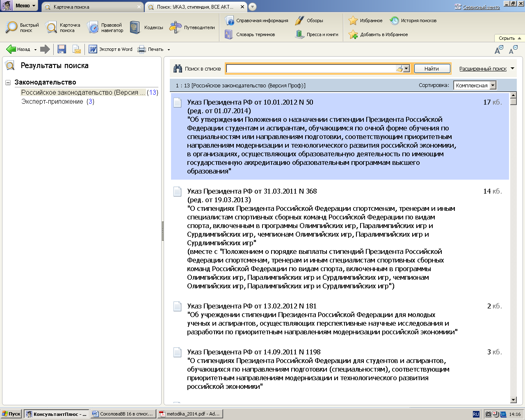The width and height of the screenshot is (525, 420).
Task: Open Печать options dropdown arrow
Action: pyautogui.click(x=169, y=50)
